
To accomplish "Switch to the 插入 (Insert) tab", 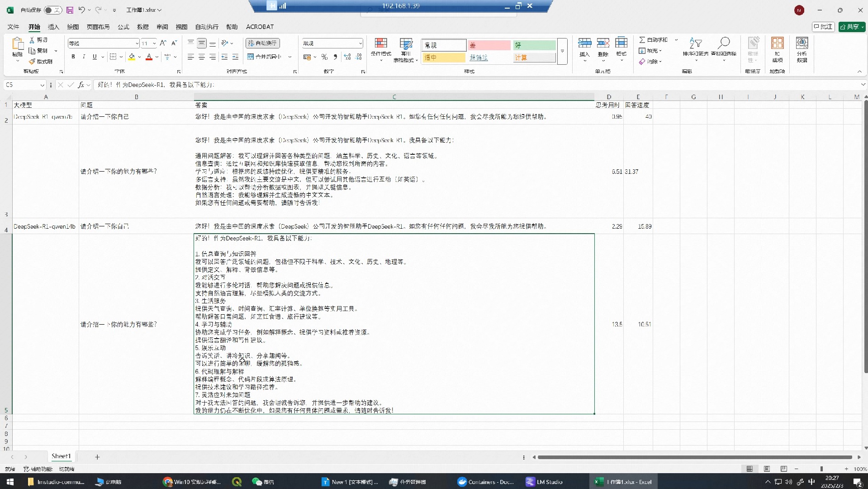I will [53, 27].
